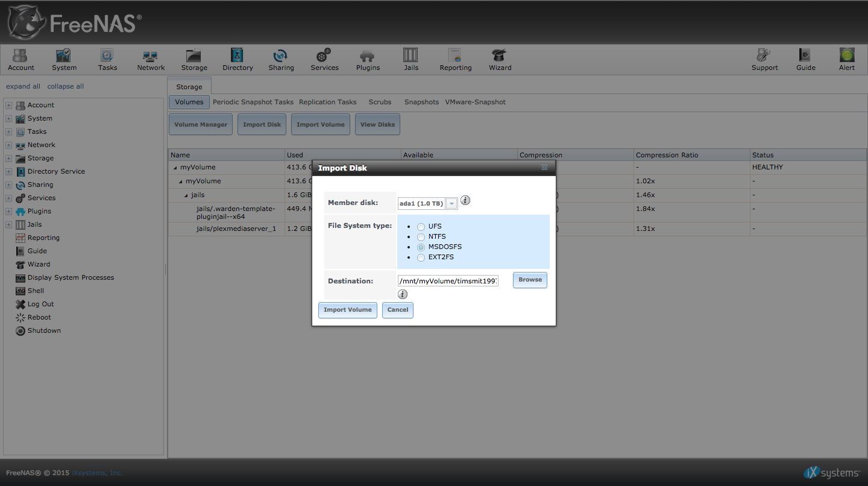This screenshot has width=868, height=486.
Task: Switch to Periodic Snapshot Tasks tab
Action: [253, 102]
